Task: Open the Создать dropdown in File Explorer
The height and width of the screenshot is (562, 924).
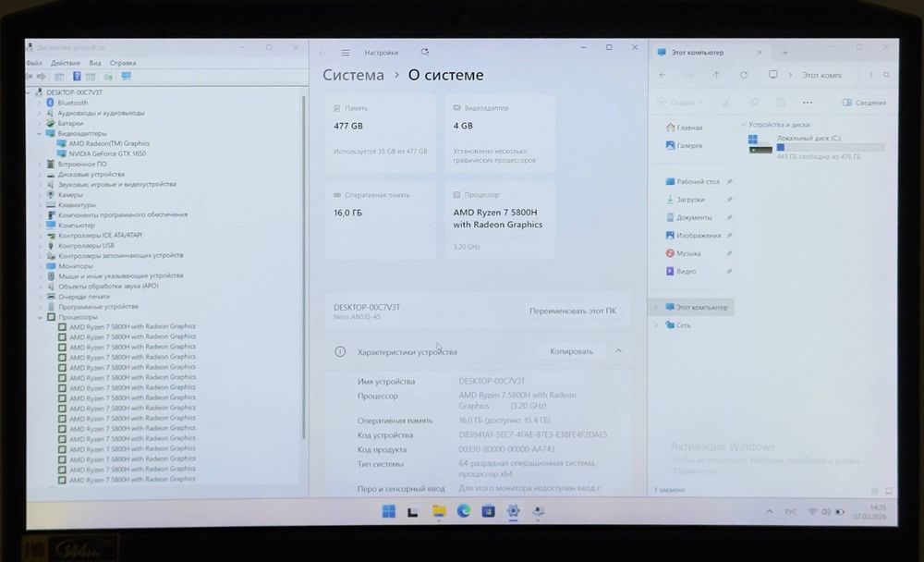Action: coord(680,103)
